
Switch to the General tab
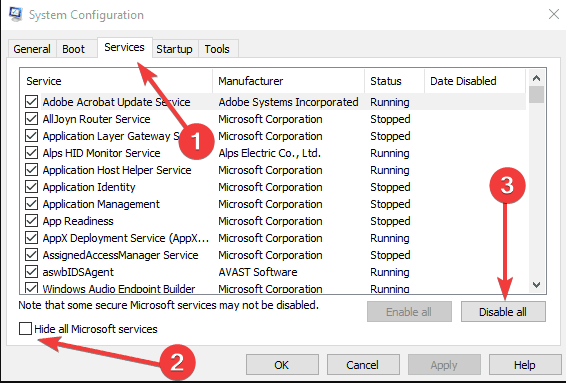[32, 49]
